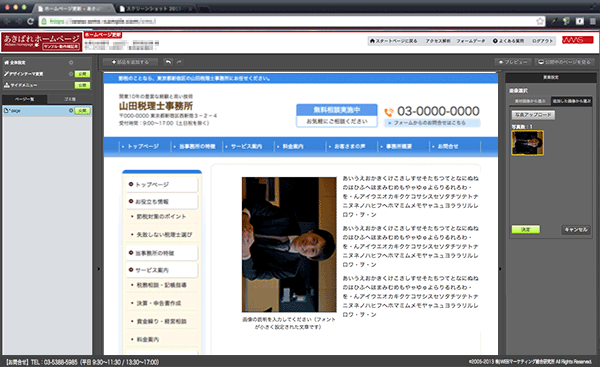This screenshot has height=367, width=600.
Task: Select the uploaded photo thumbnail in right panel
Action: 527,143
